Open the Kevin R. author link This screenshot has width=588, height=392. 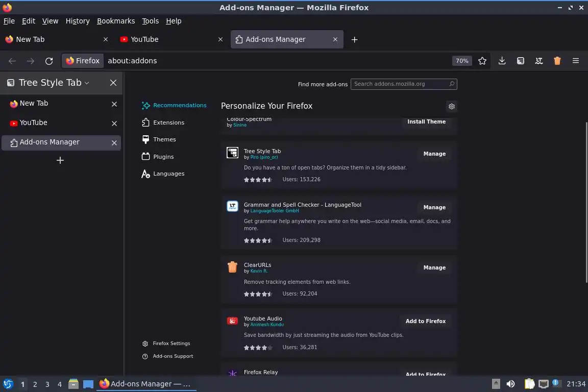[259, 271]
